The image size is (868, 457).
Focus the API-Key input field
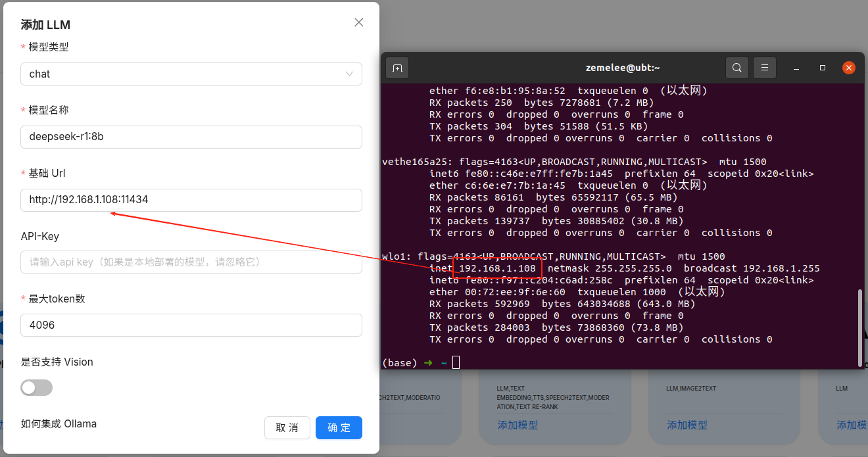[x=191, y=262]
